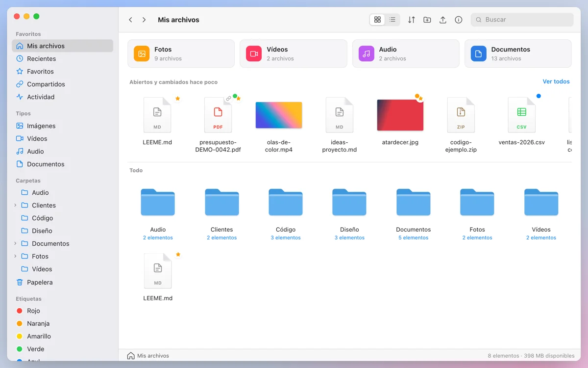Filter by the Verde tag
588x368 pixels.
[63, 349]
